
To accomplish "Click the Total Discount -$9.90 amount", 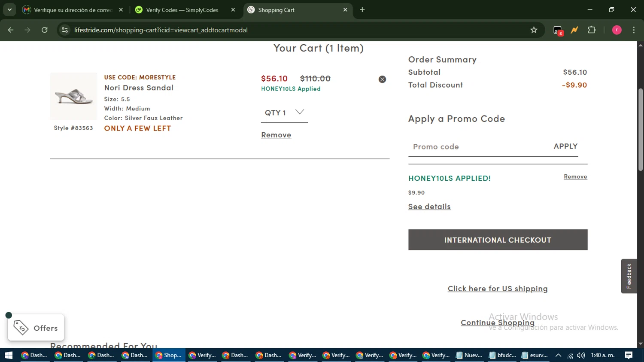I will click(574, 85).
